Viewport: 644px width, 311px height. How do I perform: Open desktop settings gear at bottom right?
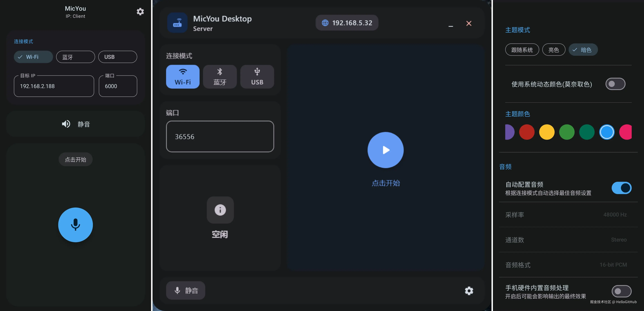(x=469, y=290)
